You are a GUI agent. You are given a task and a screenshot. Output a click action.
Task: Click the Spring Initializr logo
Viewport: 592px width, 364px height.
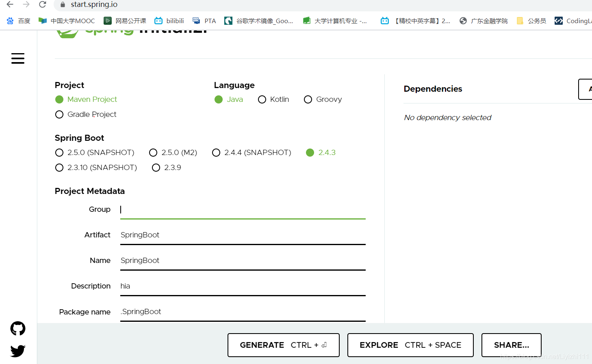tap(132, 34)
